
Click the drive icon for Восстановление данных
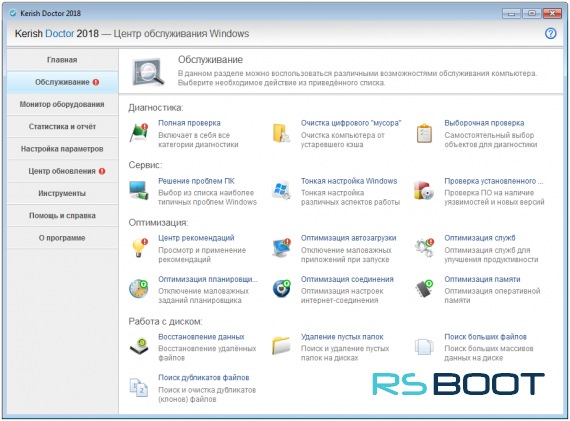(x=139, y=346)
